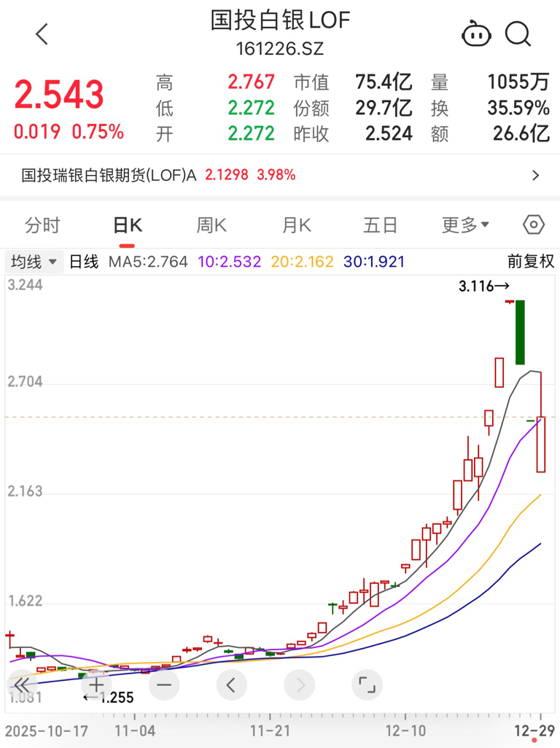
Task: Click the 12-29 date axis label
Action: click(x=534, y=731)
